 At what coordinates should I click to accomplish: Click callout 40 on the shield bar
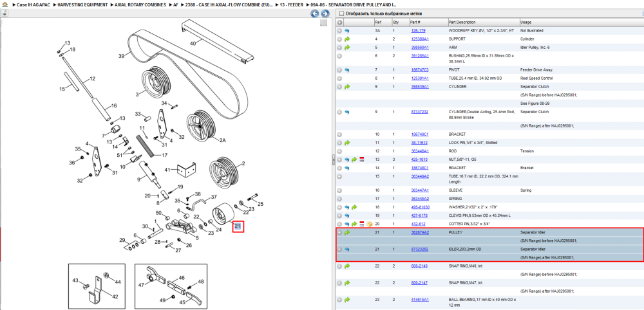coord(193,42)
